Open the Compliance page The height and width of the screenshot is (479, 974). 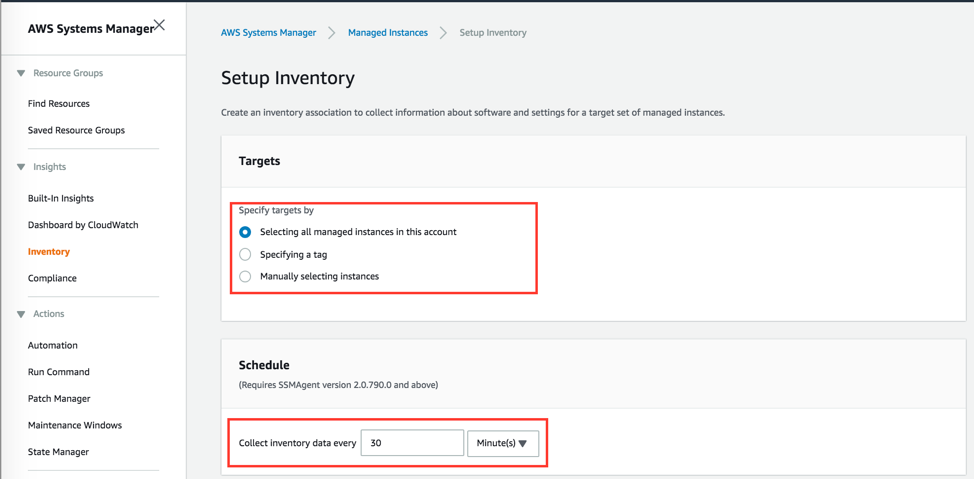coord(52,278)
